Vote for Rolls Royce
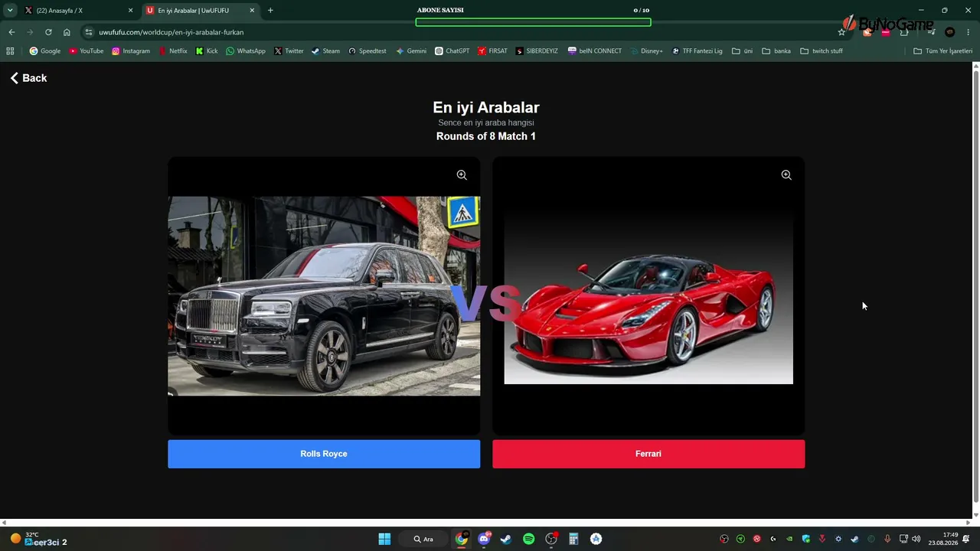Image resolution: width=980 pixels, height=551 pixels. (x=324, y=454)
